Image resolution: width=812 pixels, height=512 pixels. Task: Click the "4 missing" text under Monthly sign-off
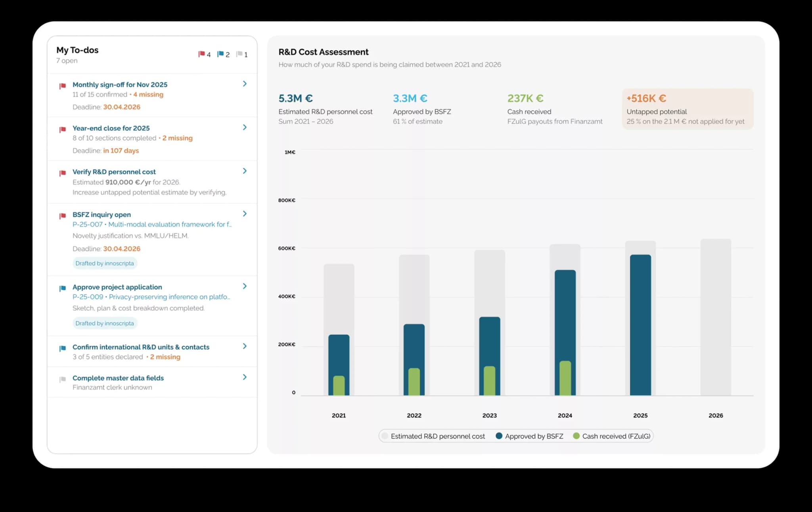pos(148,94)
